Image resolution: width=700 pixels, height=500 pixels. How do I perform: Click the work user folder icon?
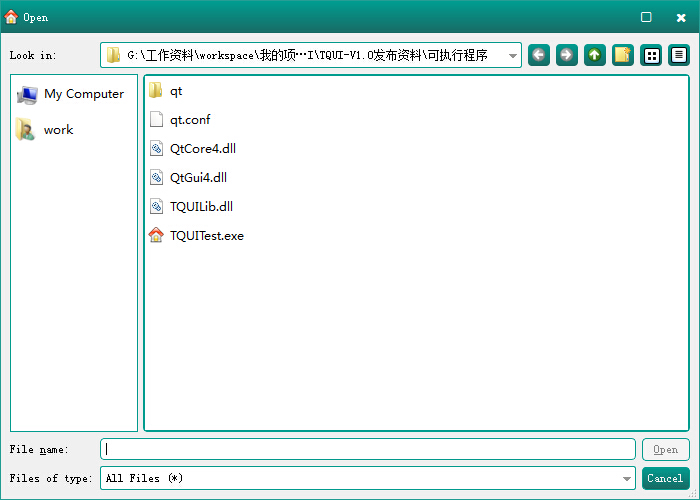25,129
